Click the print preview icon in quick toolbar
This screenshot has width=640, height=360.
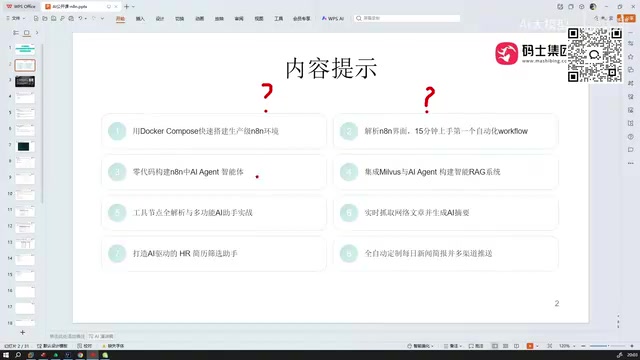pyautogui.click(x=62, y=18)
